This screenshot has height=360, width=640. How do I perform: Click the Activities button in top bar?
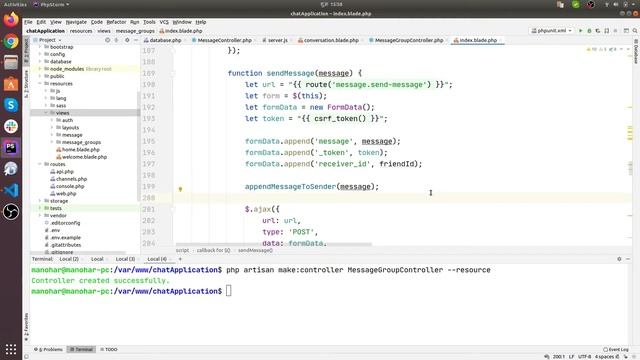(15, 4)
